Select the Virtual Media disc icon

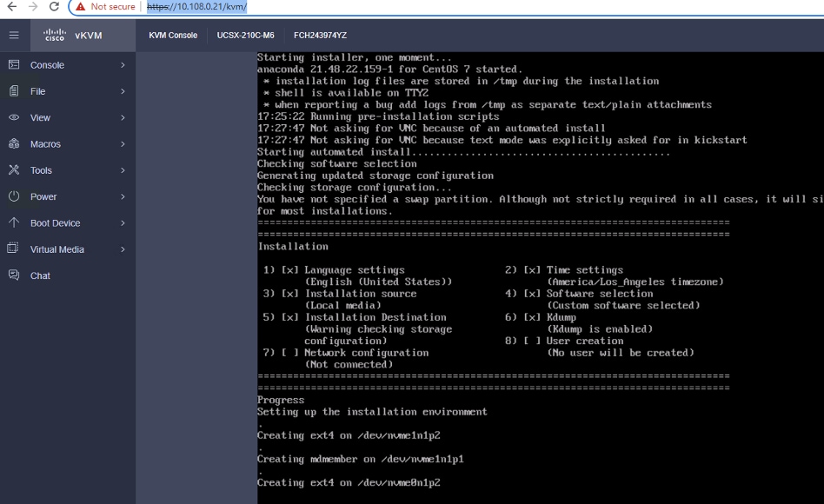(16, 249)
